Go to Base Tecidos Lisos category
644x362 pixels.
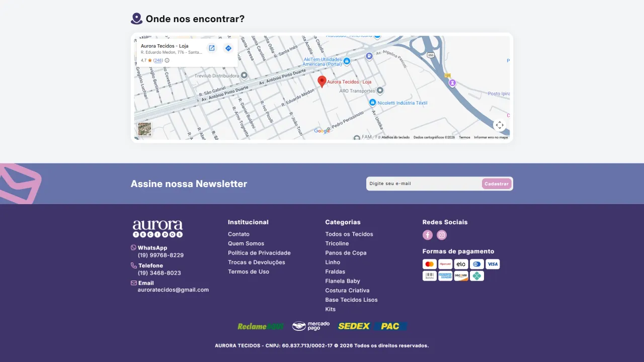coord(351,300)
